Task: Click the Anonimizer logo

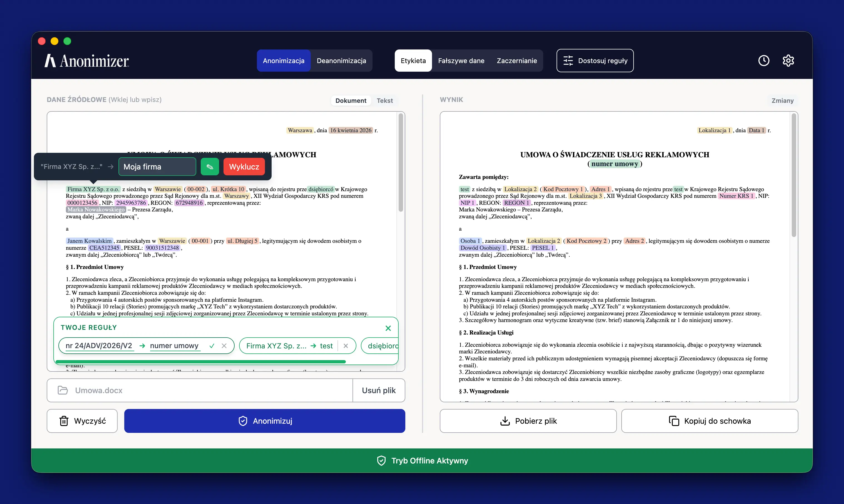Action: click(x=87, y=61)
